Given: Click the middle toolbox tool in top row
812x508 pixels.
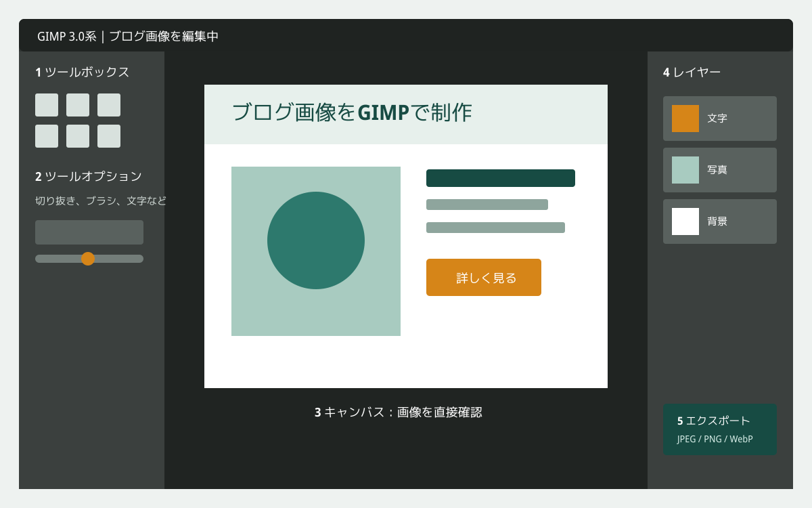Looking at the screenshot, I should [78, 105].
